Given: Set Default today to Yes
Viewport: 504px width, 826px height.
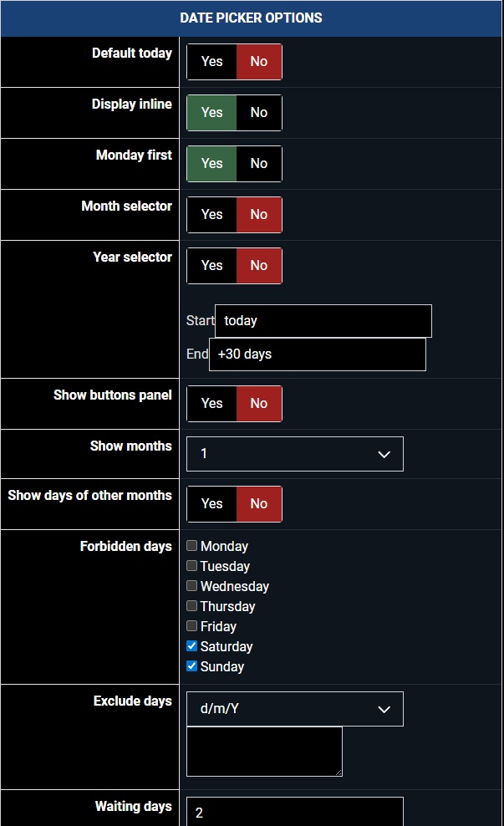Looking at the screenshot, I should 211,62.
